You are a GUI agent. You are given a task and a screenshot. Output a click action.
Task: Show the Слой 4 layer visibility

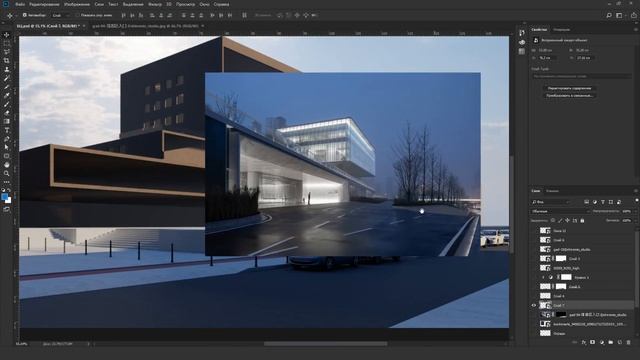tap(533, 296)
